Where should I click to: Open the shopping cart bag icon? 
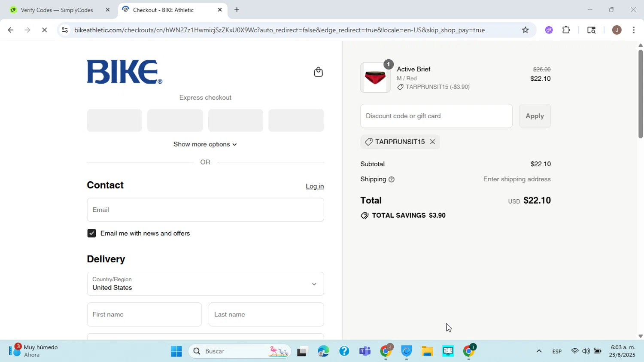tap(318, 72)
